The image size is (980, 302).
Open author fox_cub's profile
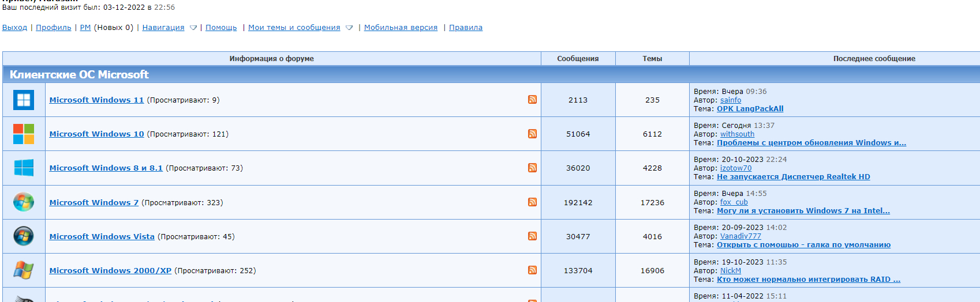tap(734, 202)
